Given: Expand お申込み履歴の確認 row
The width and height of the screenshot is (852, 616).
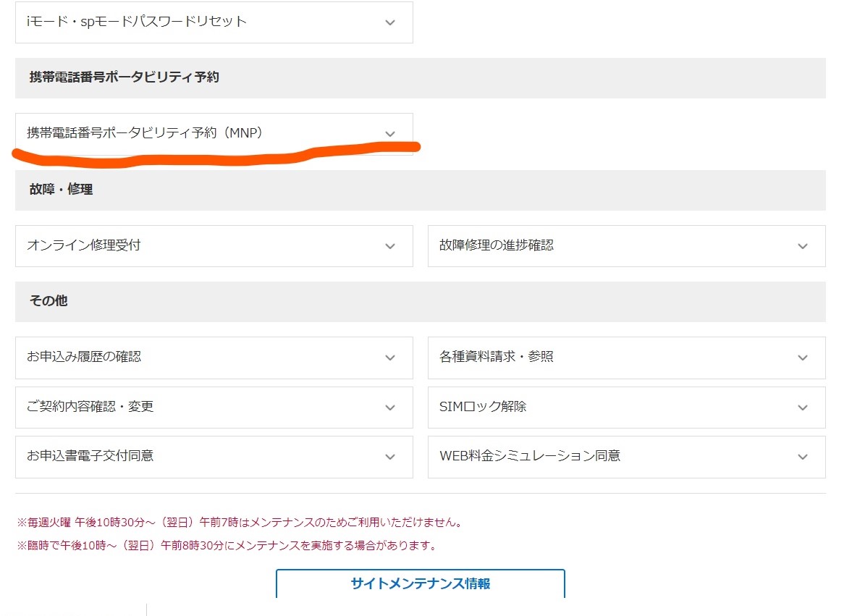Looking at the screenshot, I should click(214, 358).
